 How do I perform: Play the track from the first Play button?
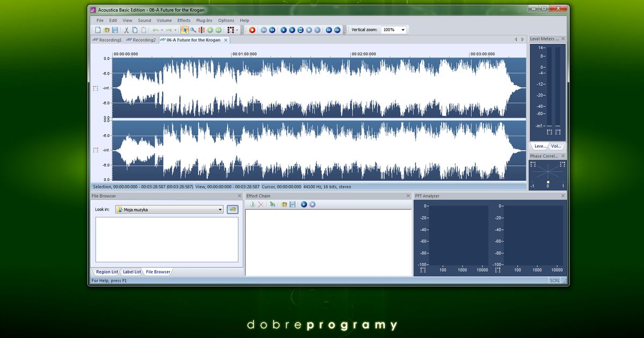(283, 30)
